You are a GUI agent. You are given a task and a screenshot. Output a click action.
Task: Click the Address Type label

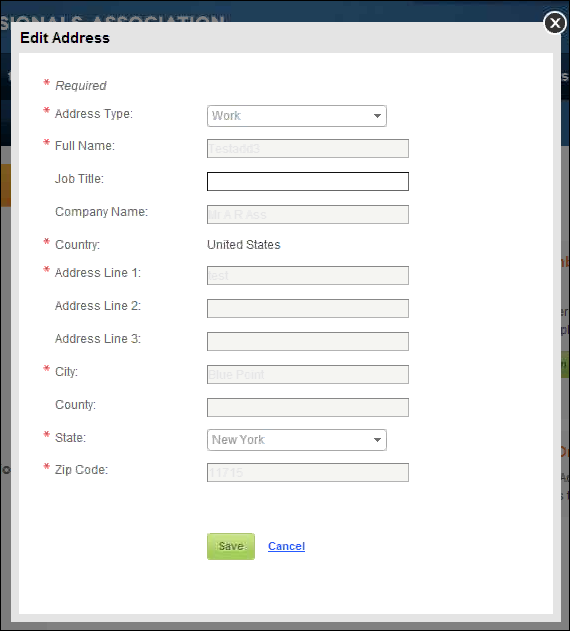click(x=94, y=114)
